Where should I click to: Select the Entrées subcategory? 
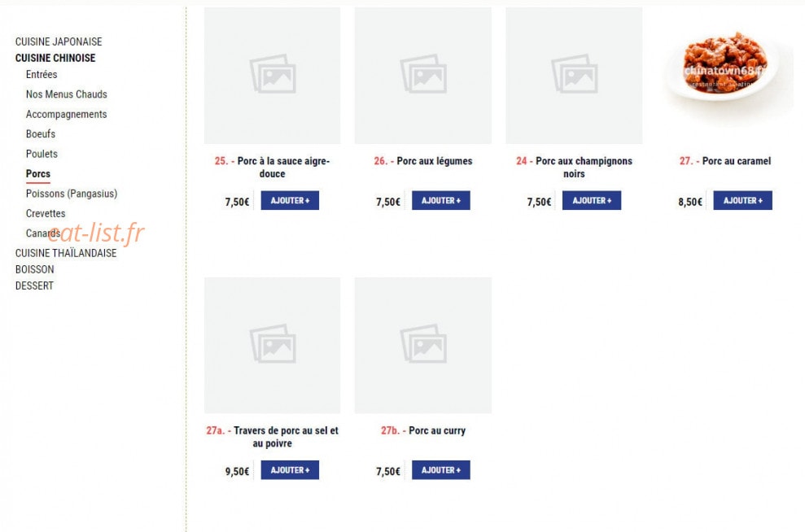(x=42, y=74)
